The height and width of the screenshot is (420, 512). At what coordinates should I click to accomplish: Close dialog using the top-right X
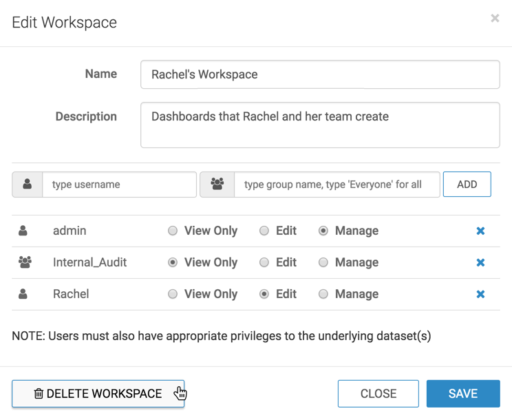pyautogui.click(x=495, y=19)
